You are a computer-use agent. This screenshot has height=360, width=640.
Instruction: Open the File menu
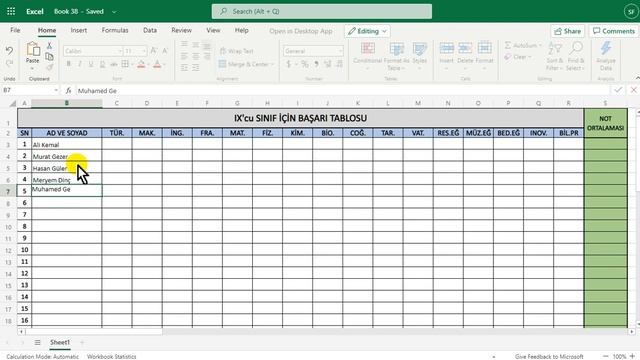tap(15, 30)
